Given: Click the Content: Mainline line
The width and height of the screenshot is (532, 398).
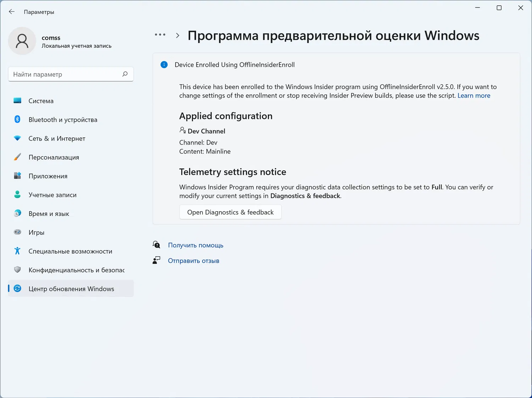Looking at the screenshot, I should point(205,152).
